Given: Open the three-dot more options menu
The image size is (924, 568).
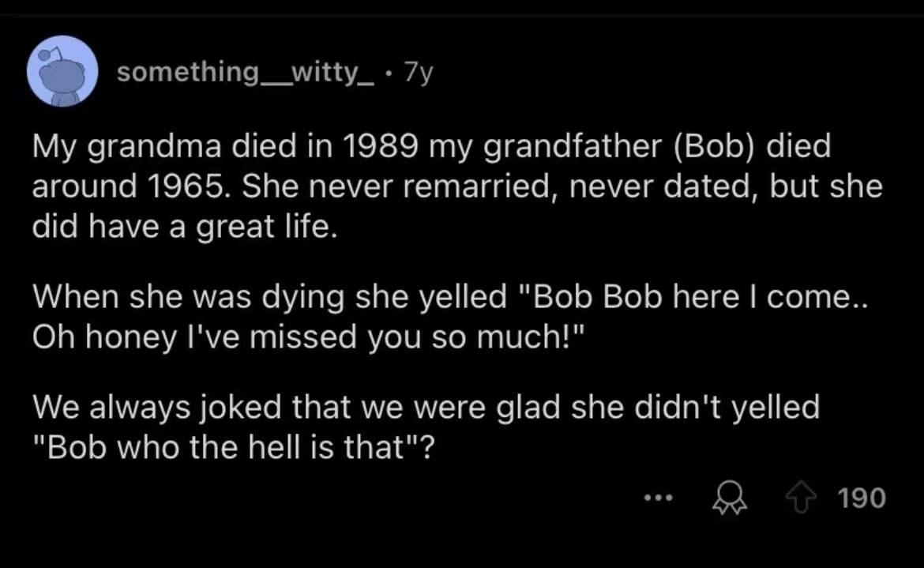Looking at the screenshot, I should 656,499.
